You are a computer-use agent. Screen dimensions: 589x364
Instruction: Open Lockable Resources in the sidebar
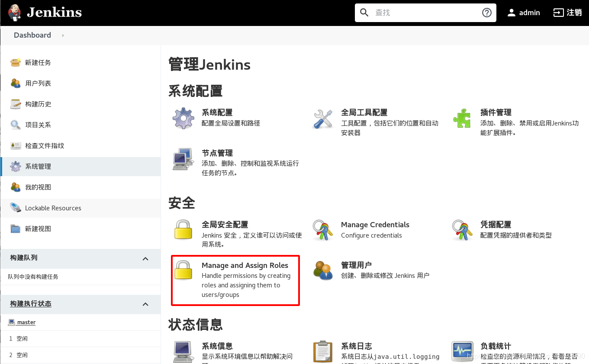[53, 208]
